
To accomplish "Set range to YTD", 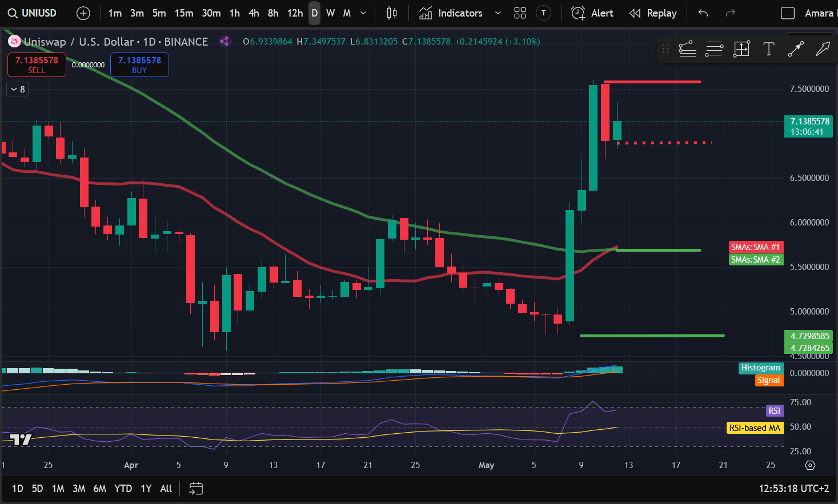I will pos(123,489).
